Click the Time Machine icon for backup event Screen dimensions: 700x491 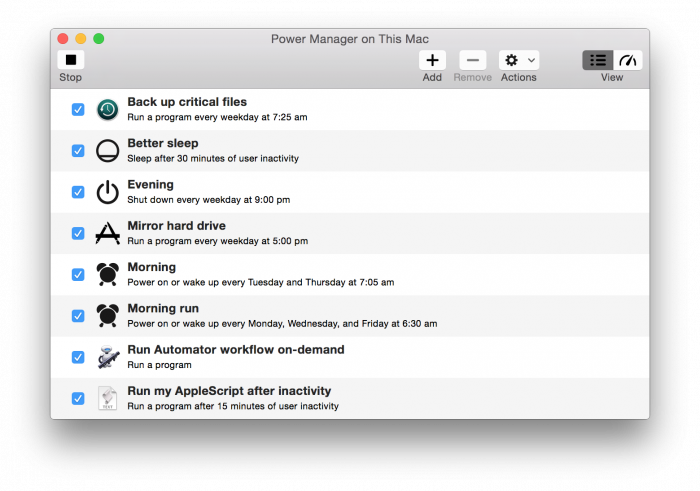pos(107,109)
